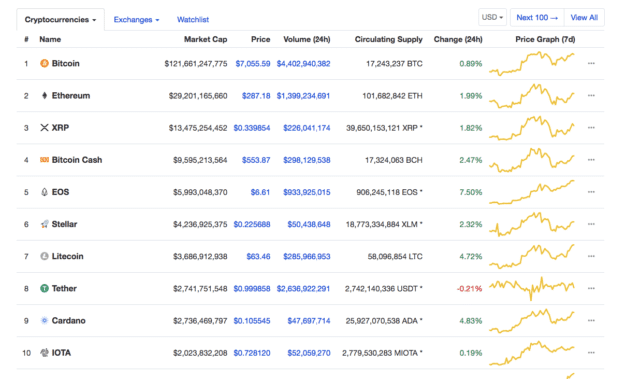Click the EOS logo icon
This screenshot has width=640, height=379.
pyautogui.click(x=44, y=192)
